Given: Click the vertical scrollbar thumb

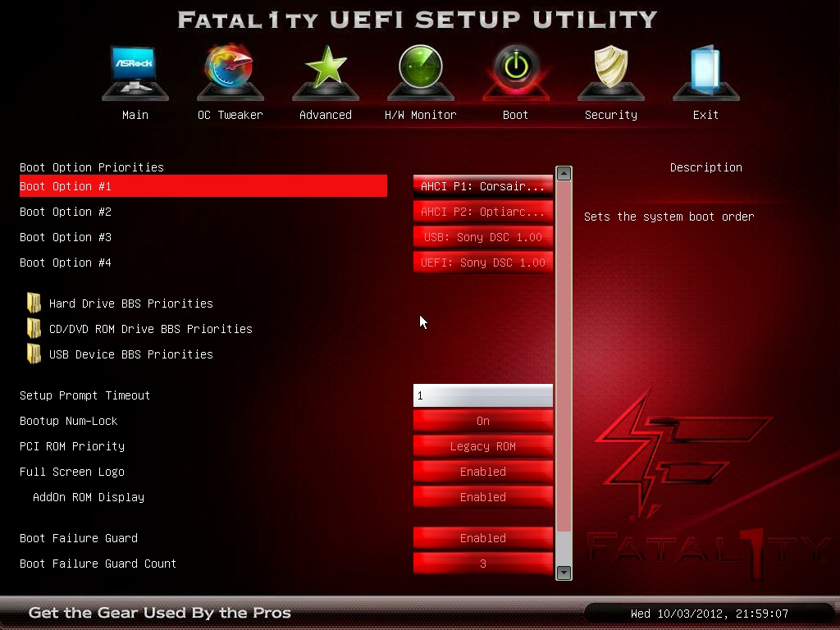Looking at the screenshot, I should click(x=564, y=356).
